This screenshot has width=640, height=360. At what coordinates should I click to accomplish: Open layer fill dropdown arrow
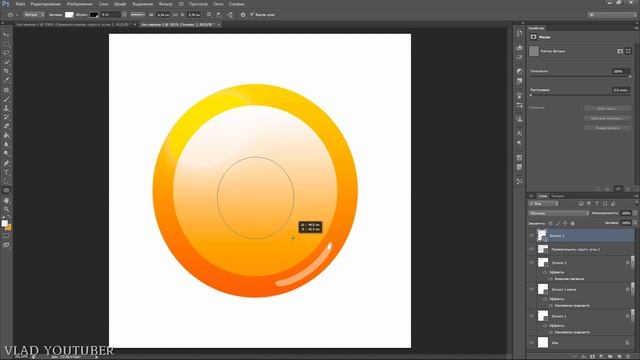pyautogui.click(x=635, y=223)
